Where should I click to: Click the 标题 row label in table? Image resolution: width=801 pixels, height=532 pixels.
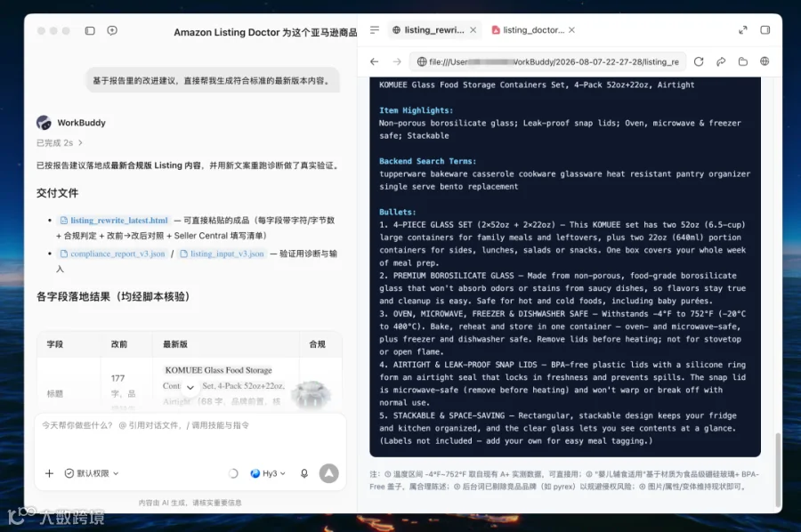tap(54, 393)
